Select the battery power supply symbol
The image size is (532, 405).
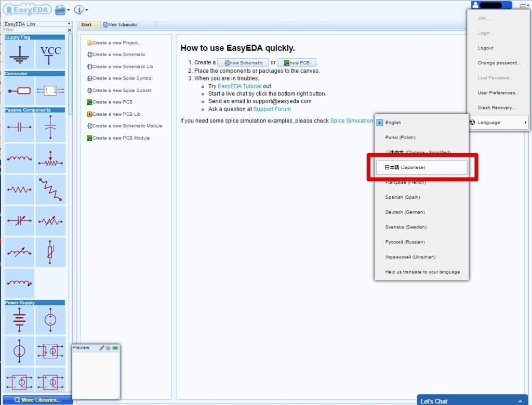click(x=19, y=320)
